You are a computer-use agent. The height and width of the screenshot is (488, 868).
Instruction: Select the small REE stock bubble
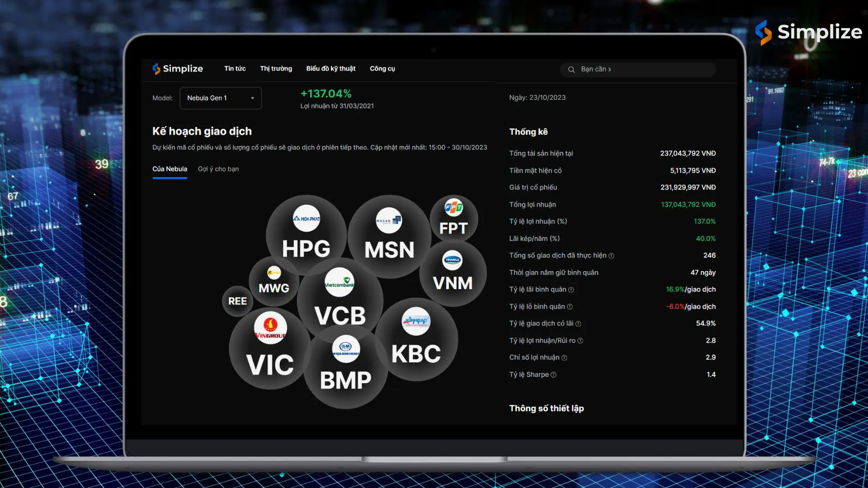pos(237,301)
